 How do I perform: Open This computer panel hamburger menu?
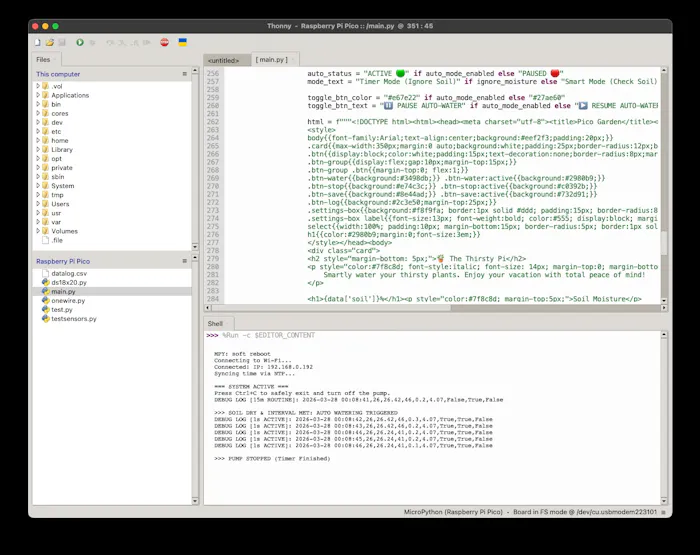185,74
